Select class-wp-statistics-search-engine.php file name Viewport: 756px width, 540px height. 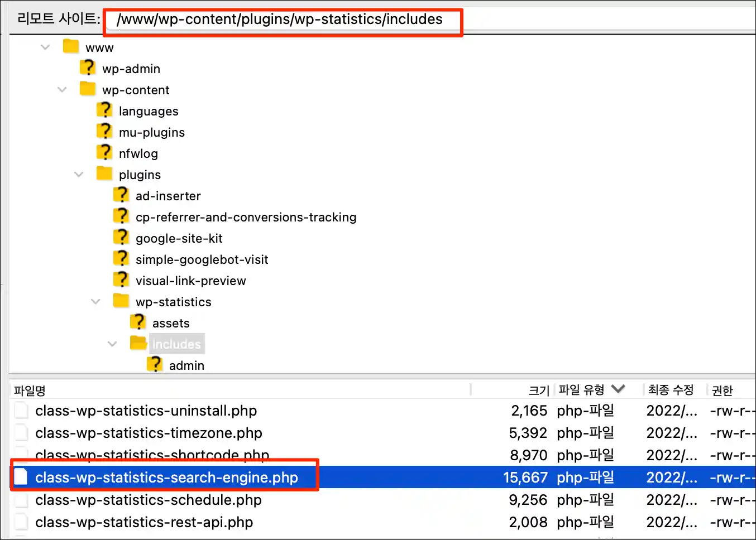[x=166, y=478]
